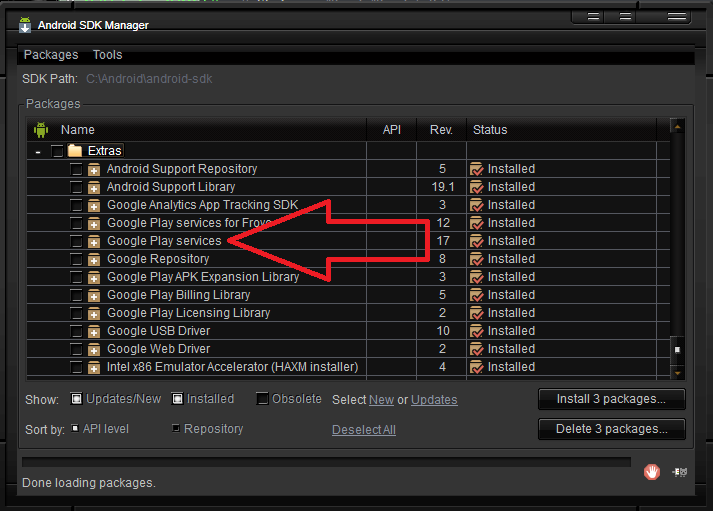
Task: Check the Google Play services checkbox
Action: 76,241
